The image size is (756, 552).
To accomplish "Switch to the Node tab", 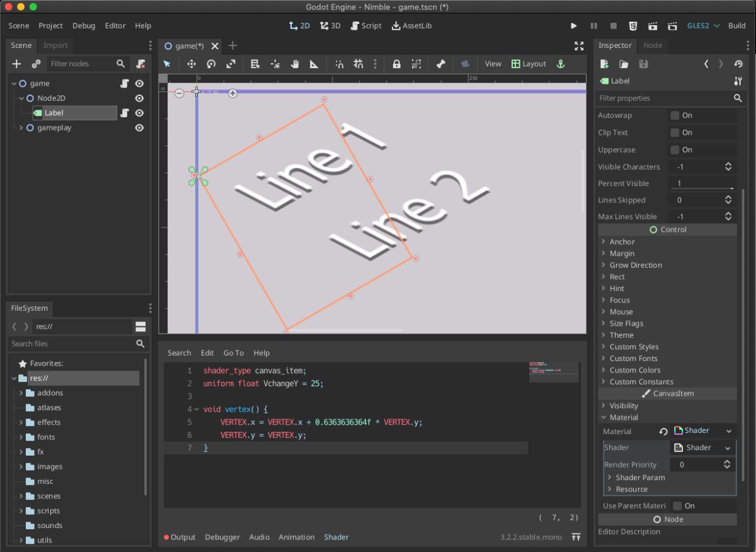I will click(x=653, y=45).
